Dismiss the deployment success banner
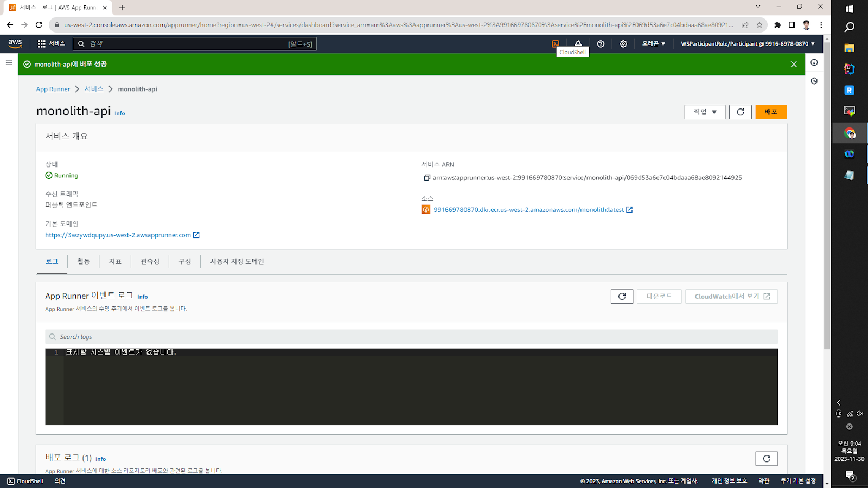Image resolution: width=868 pixels, height=488 pixels. pos(794,65)
